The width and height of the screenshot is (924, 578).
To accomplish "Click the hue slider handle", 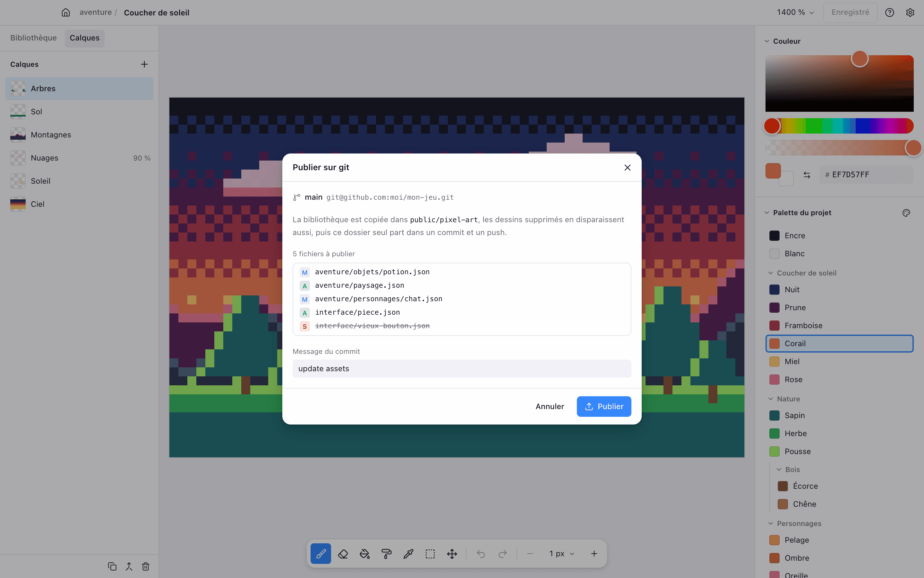I will [x=772, y=126].
